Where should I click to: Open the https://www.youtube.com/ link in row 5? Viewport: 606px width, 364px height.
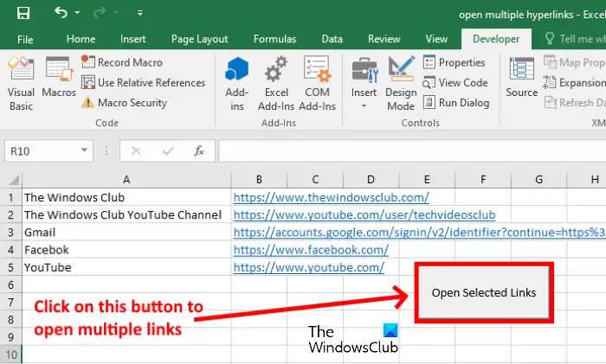pos(309,267)
